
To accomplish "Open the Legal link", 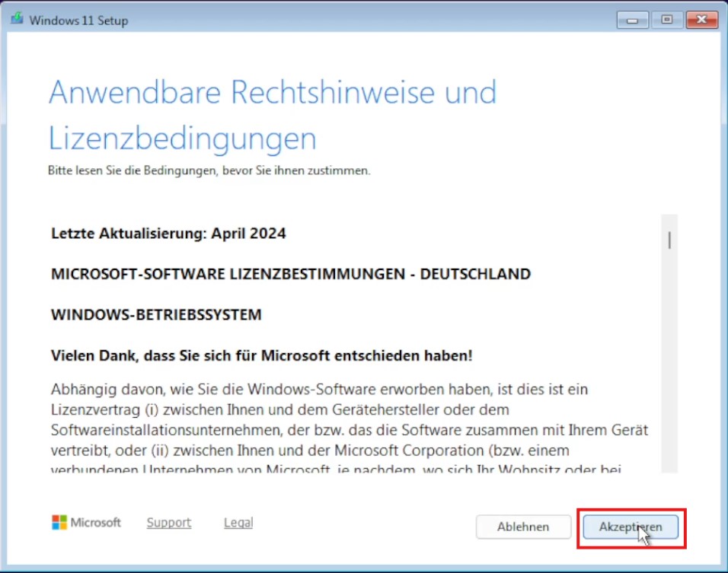I will point(238,523).
